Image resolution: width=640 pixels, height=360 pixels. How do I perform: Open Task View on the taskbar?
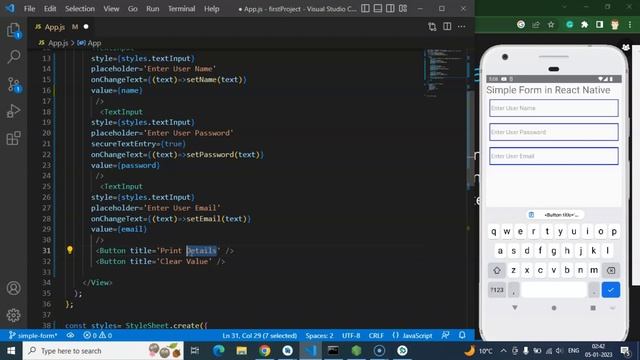point(195,351)
